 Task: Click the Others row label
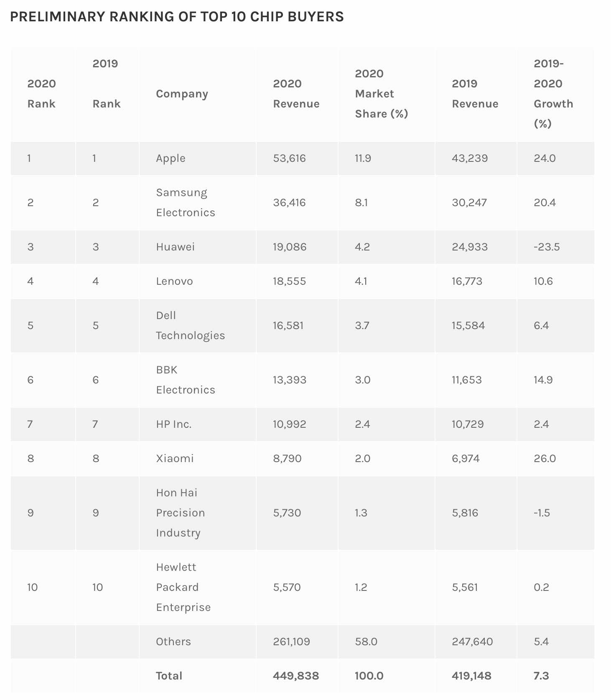(173, 641)
